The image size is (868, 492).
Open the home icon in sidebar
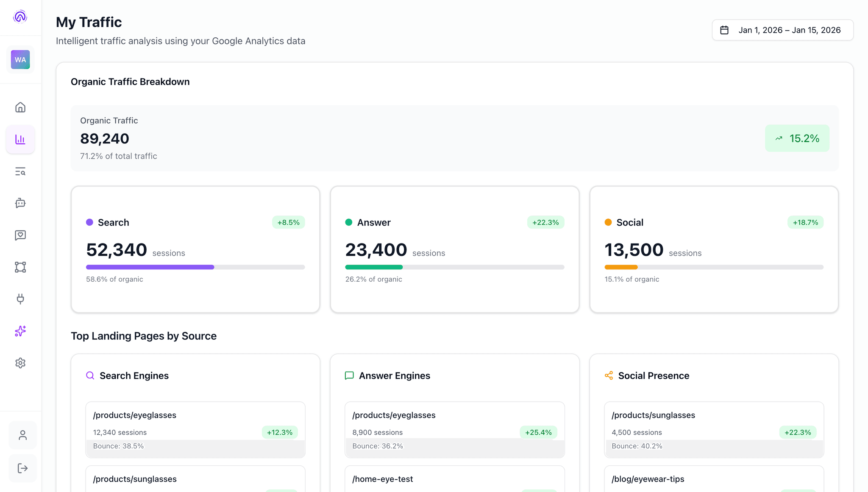tap(20, 107)
